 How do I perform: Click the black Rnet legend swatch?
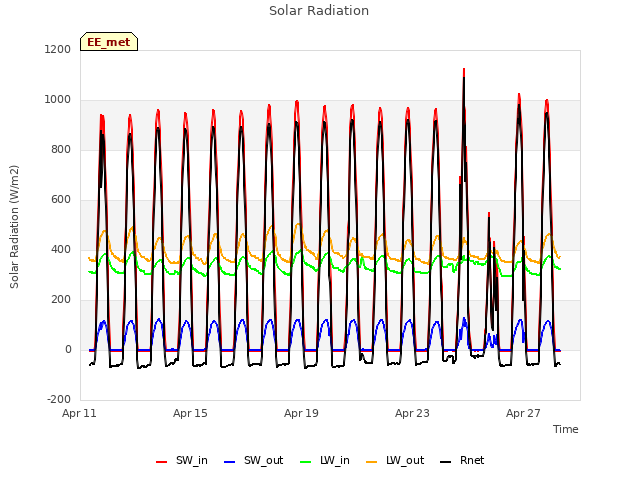tap(446, 462)
